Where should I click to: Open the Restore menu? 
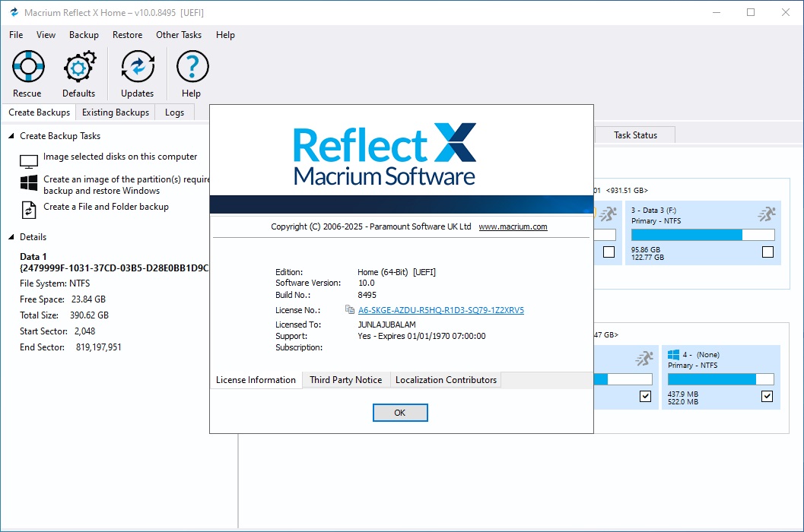(x=127, y=35)
